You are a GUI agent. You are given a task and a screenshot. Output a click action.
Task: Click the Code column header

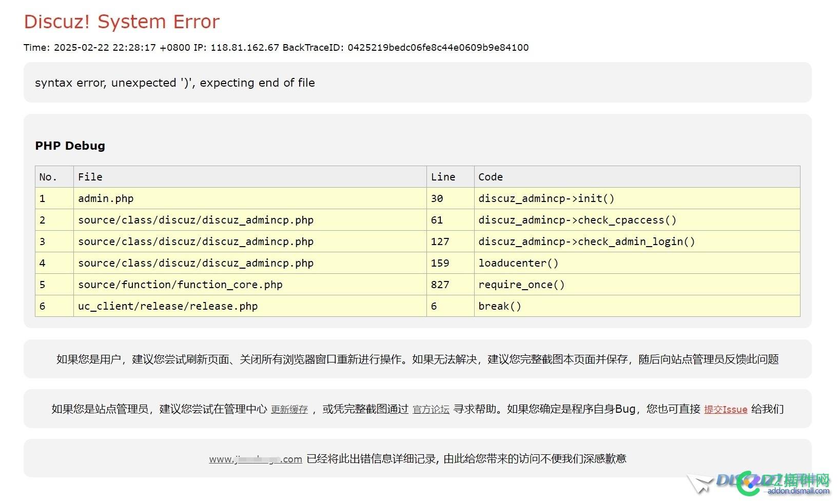[x=637, y=177]
